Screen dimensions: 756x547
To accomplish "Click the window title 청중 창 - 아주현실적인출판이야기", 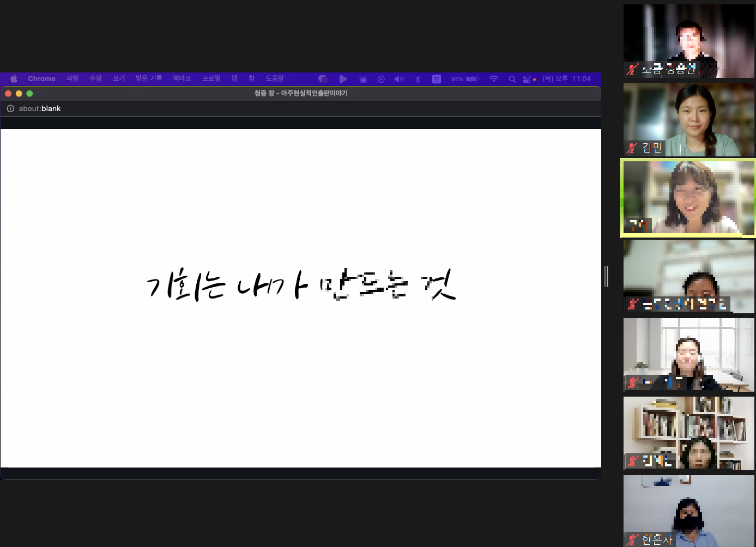I will [x=301, y=93].
